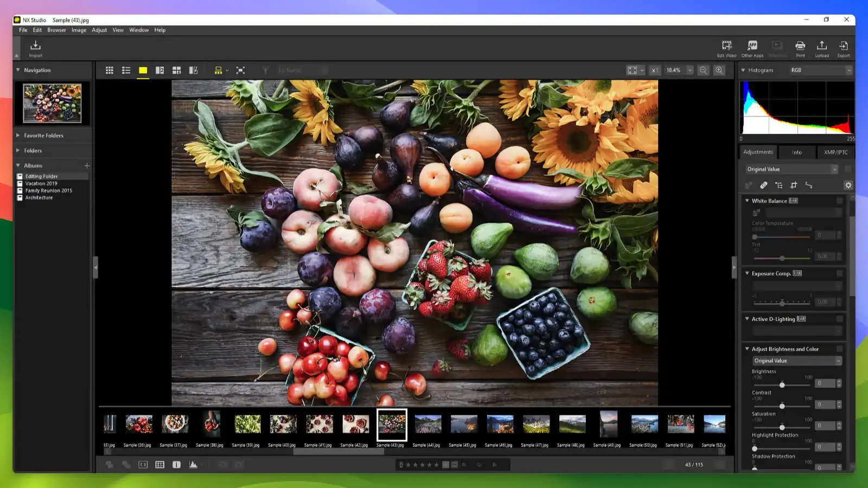Open the filter funnel icon
Image resolution: width=868 pixels, height=488 pixels.
pos(265,70)
